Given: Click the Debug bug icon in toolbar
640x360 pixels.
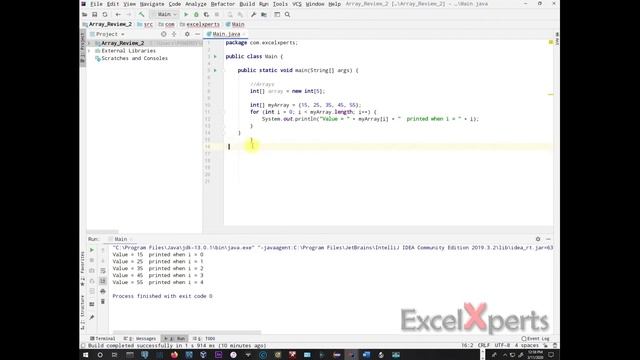Looking at the screenshot, I should [x=196, y=14].
